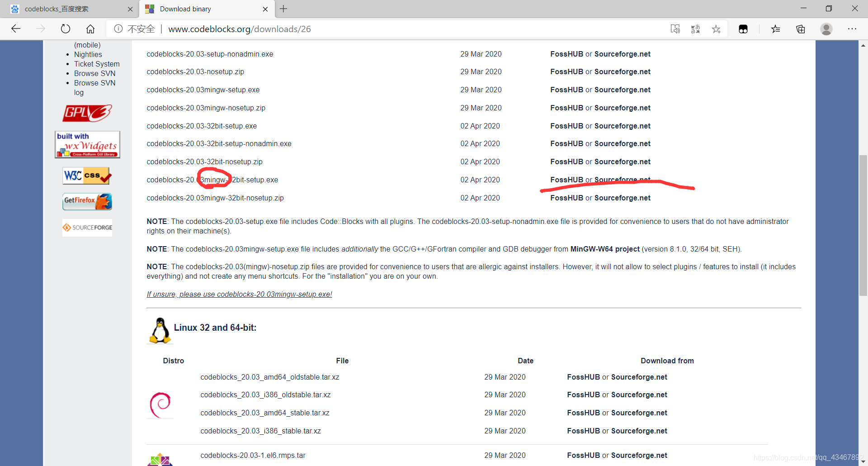
Task: Download codeblocks-20.03mingw-setup.exe from FossHUB
Action: pos(567,90)
